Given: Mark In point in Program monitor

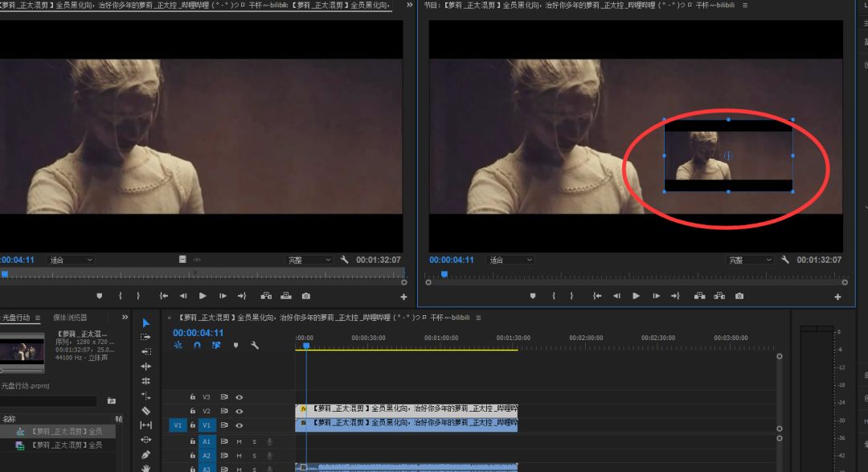Looking at the screenshot, I should [554, 297].
